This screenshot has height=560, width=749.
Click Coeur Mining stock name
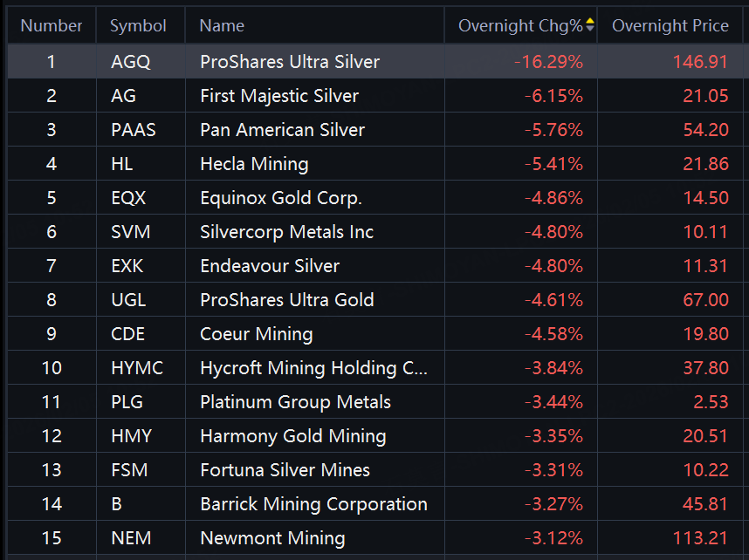pos(256,334)
